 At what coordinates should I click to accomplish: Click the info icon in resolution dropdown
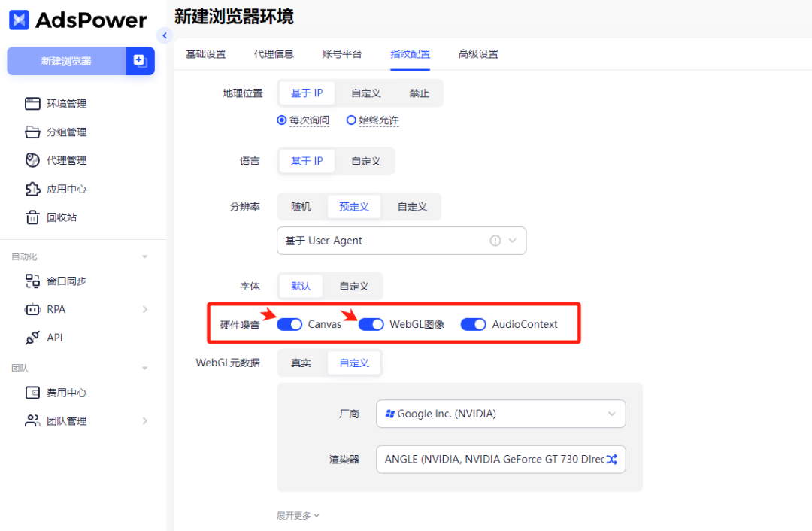click(495, 241)
